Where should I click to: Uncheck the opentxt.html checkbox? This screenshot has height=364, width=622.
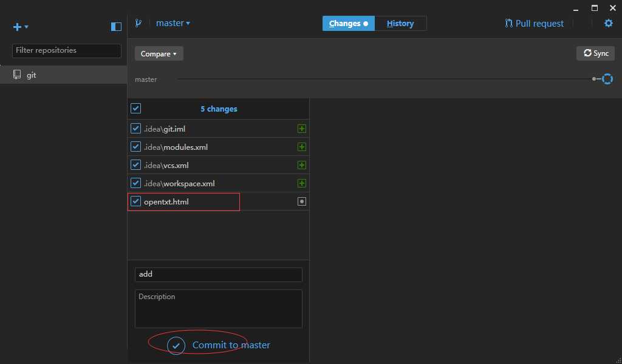(x=135, y=201)
